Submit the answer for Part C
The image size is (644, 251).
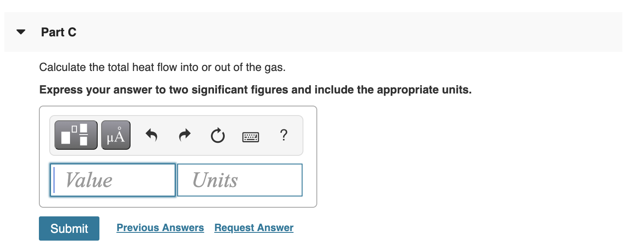click(69, 228)
